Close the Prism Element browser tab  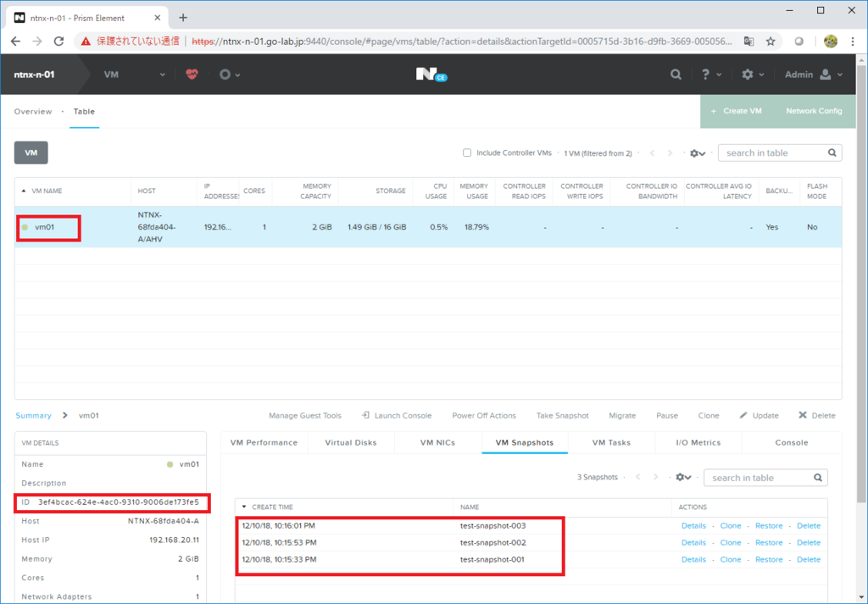tap(157, 18)
